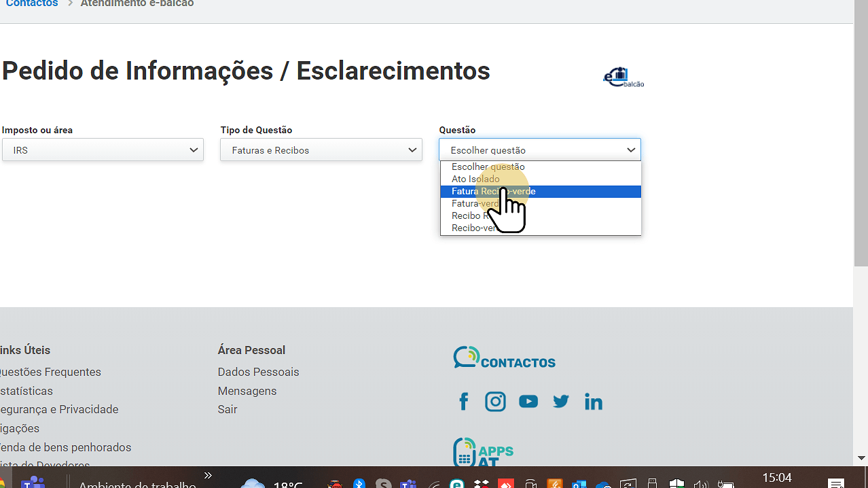Open the Instagram social icon
This screenshot has height=488, width=868.
tap(495, 402)
